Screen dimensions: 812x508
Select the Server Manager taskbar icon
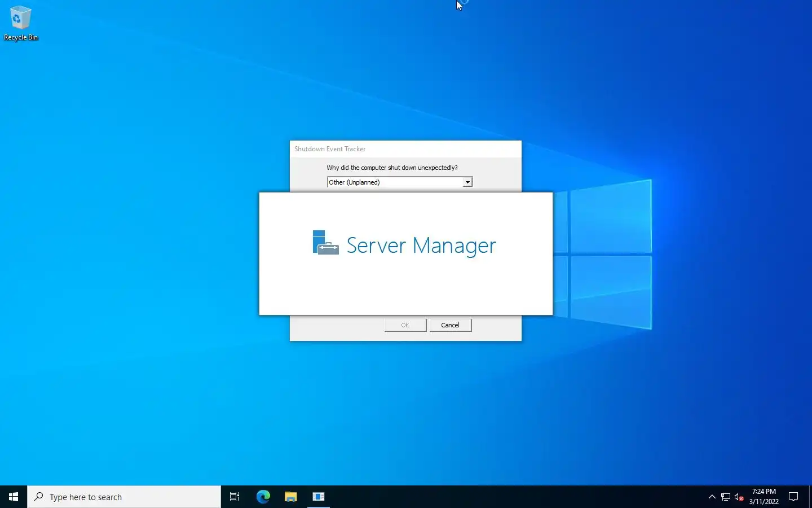point(319,497)
